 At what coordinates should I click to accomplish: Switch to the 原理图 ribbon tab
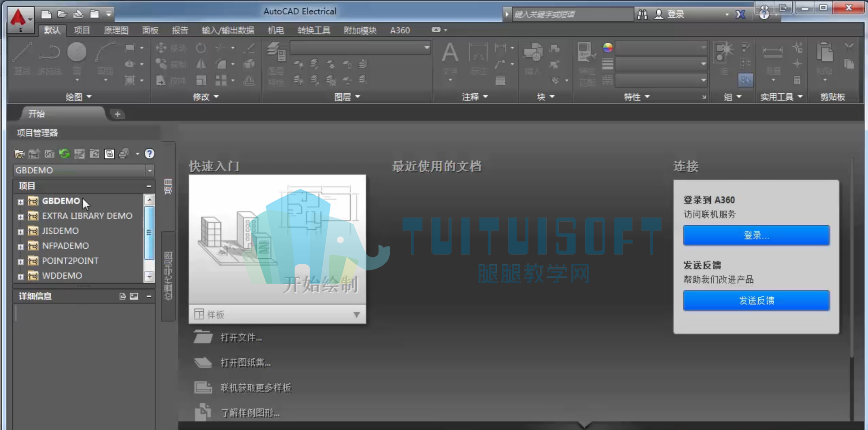click(116, 30)
